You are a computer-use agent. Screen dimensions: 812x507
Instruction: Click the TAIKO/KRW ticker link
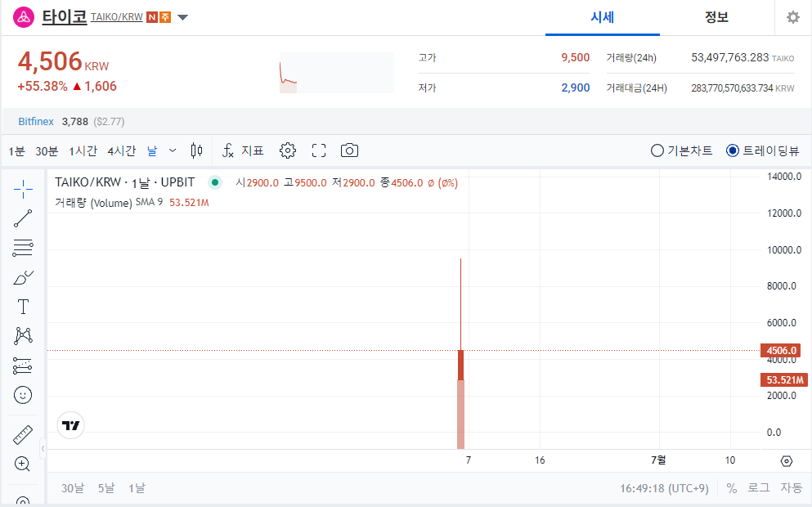(x=116, y=17)
